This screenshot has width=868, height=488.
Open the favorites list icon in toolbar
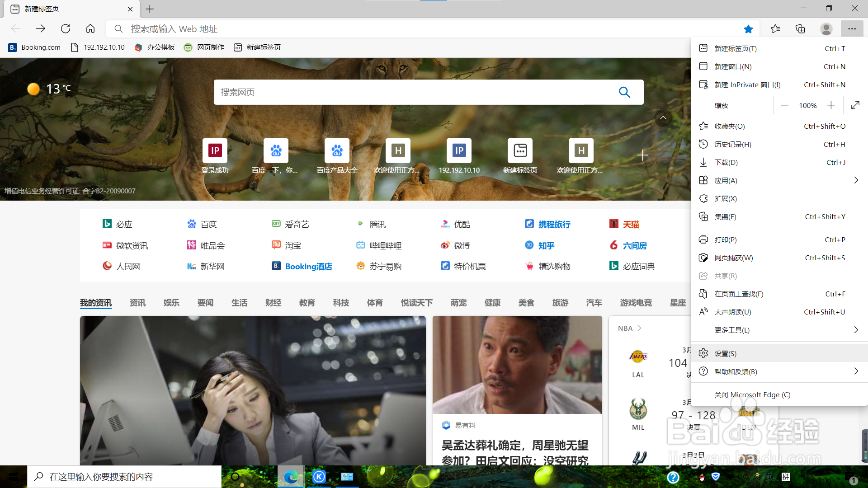(x=775, y=29)
